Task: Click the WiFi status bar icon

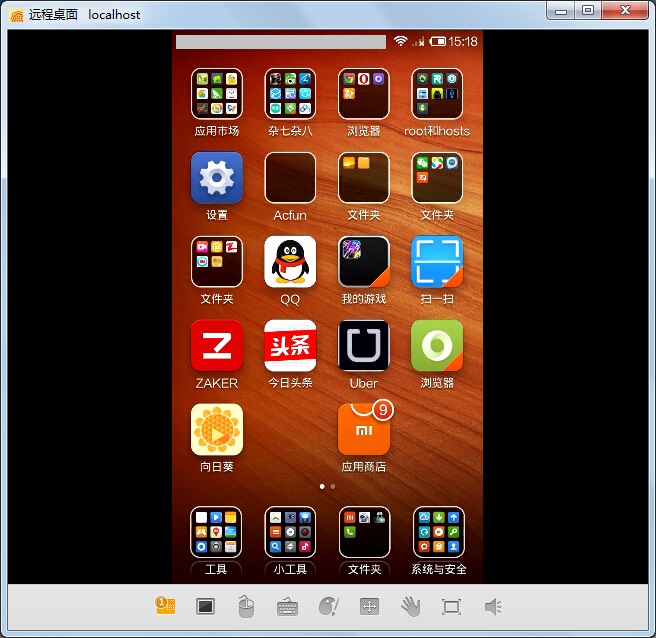Action: 400,41
